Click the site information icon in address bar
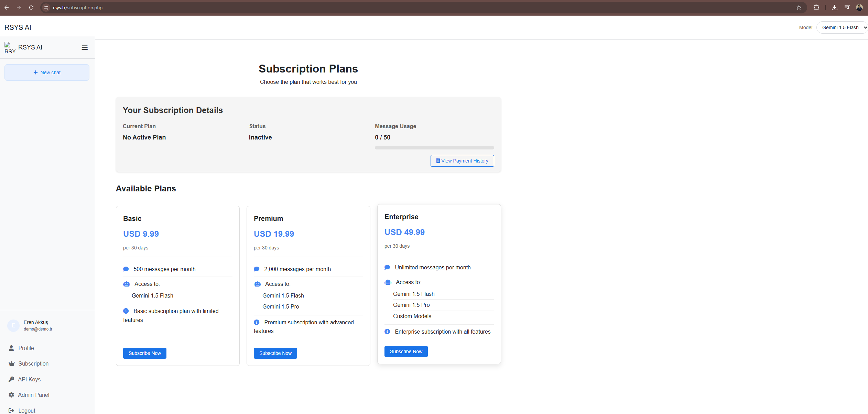 point(46,8)
